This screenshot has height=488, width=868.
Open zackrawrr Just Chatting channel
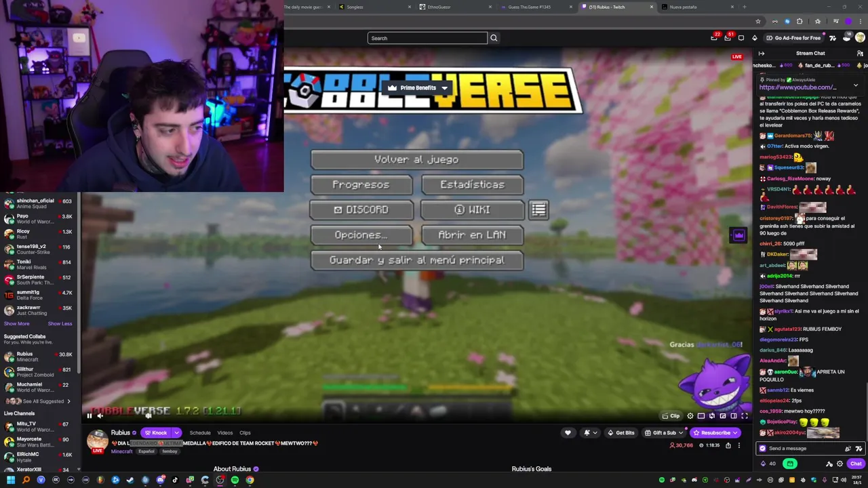(x=39, y=310)
